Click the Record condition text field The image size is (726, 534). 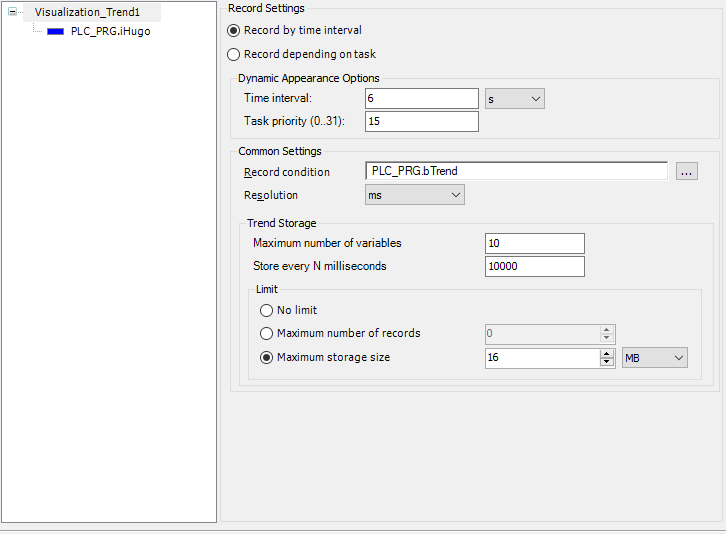(517, 171)
